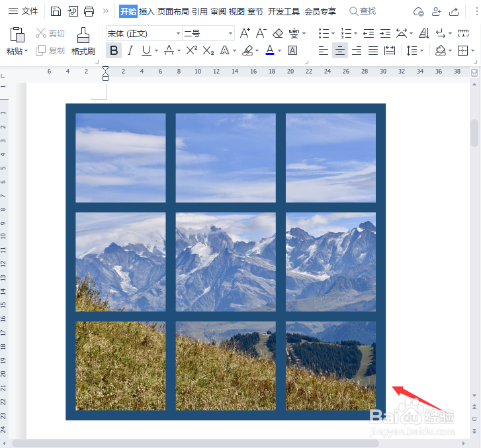
Task: Open the 审阅 tab
Action: (x=218, y=11)
